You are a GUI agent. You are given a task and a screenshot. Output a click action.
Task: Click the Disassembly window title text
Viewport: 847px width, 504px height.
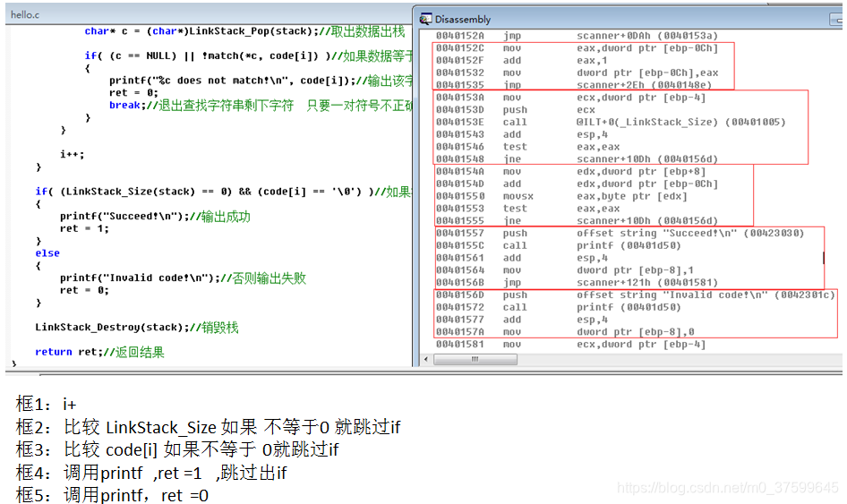(x=463, y=20)
